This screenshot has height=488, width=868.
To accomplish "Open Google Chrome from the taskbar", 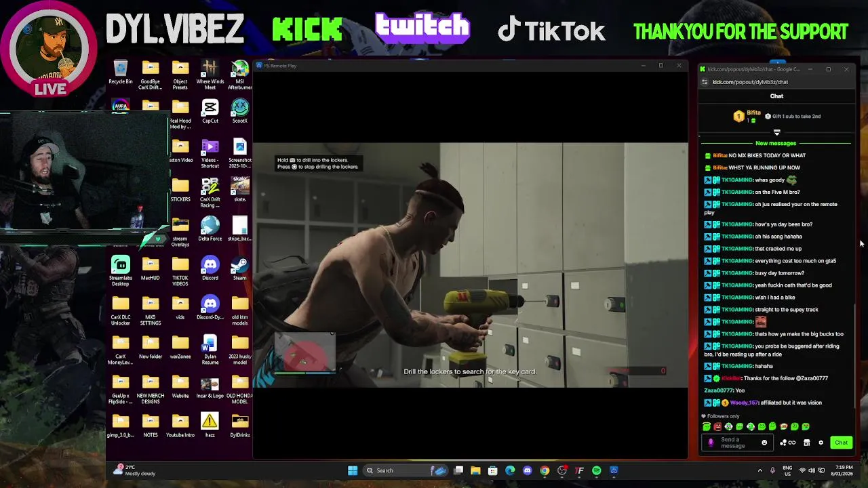I will [545, 470].
